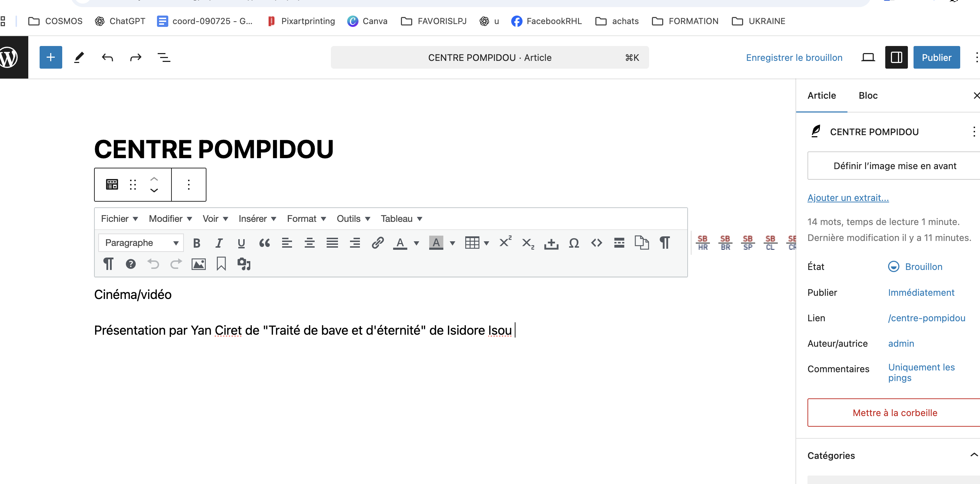
Task: Apply superscript formatting
Action: [x=505, y=242]
